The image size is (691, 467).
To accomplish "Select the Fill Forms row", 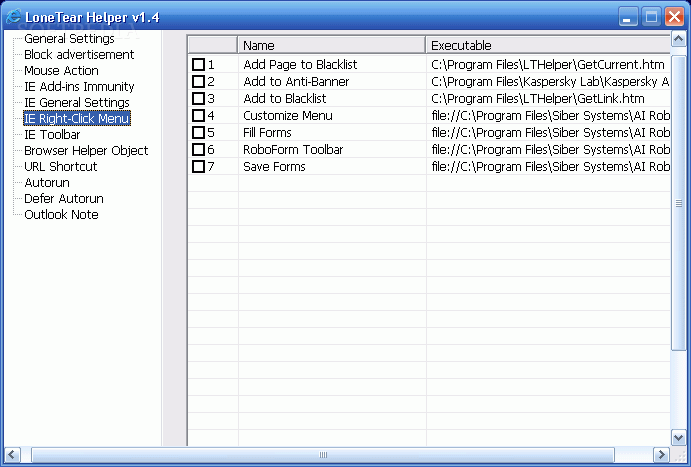I will click(429, 133).
